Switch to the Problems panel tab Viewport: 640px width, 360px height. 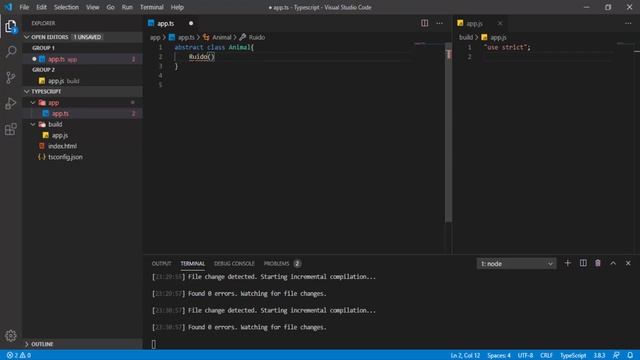pyautogui.click(x=282, y=264)
